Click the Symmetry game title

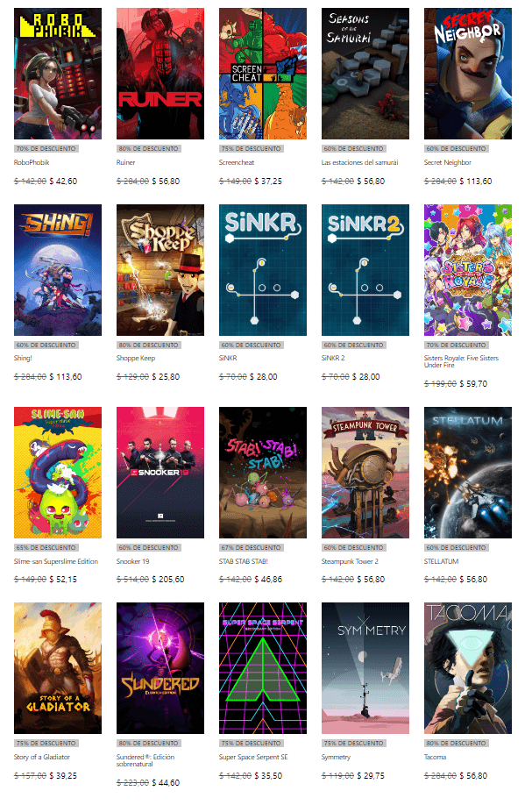click(336, 757)
